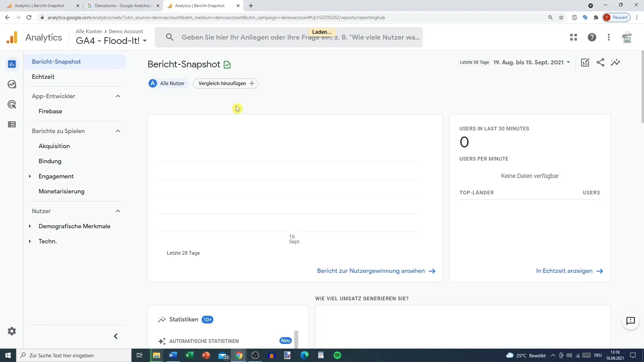Open Chrome extensions puzzle icon

596,17
